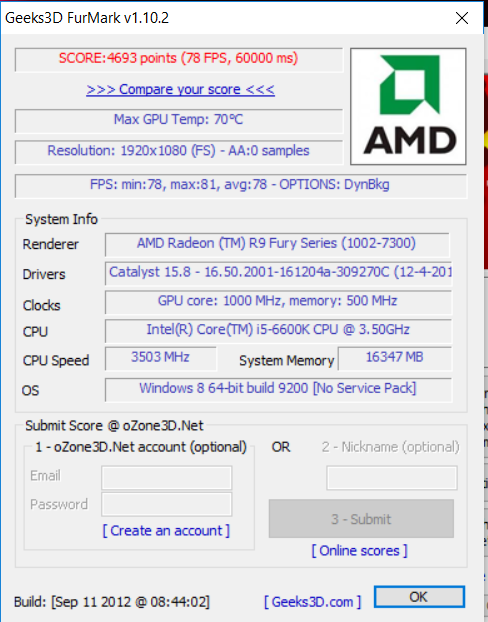Viewport: 488px width, 622px height.
Task: Click the disabled 3 - Submit button
Action: coord(361,519)
